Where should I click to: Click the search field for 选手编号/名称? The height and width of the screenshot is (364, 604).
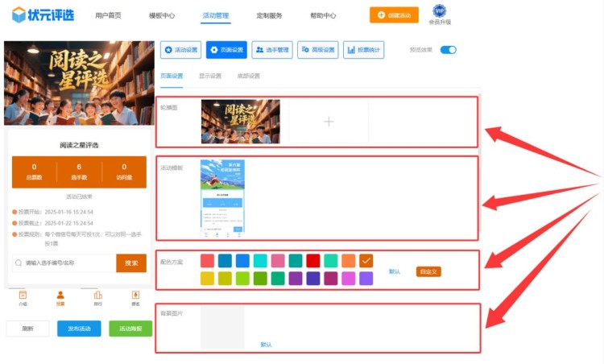tap(64, 263)
